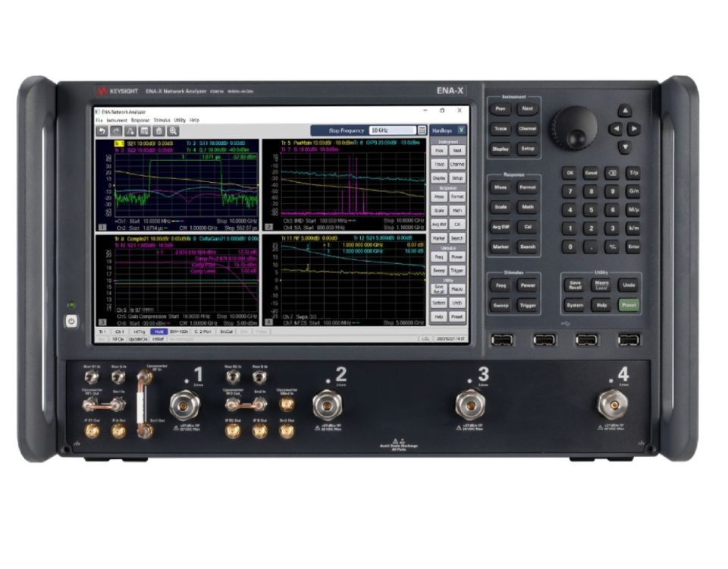
Task: Open the Response menu
Action: (x=140, y=120)
